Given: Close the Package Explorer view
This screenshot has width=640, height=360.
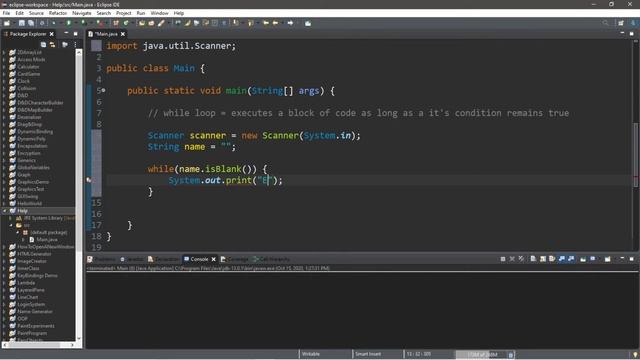Looking at the screenshot, I should click(51, 34).
